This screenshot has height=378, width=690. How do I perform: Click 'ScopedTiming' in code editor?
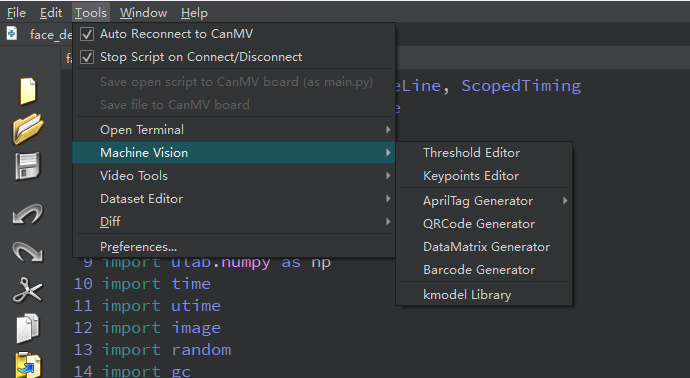pyautogui.click(x=521, y=86)
